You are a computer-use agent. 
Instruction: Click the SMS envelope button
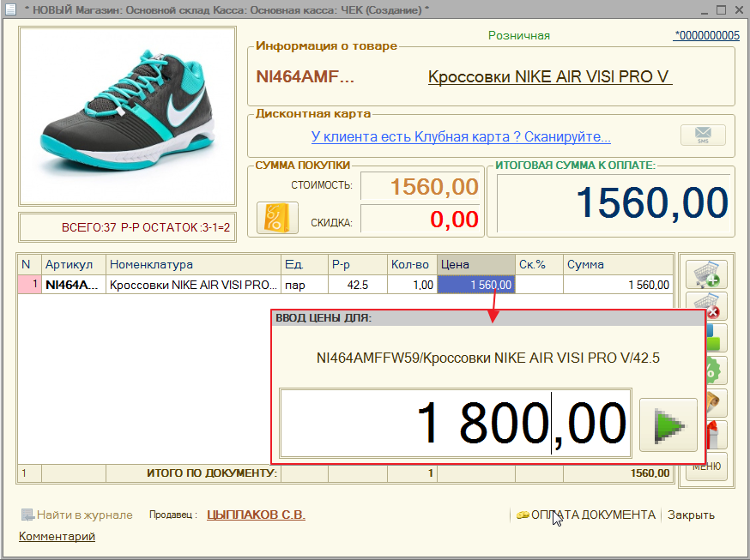(703, 135)
